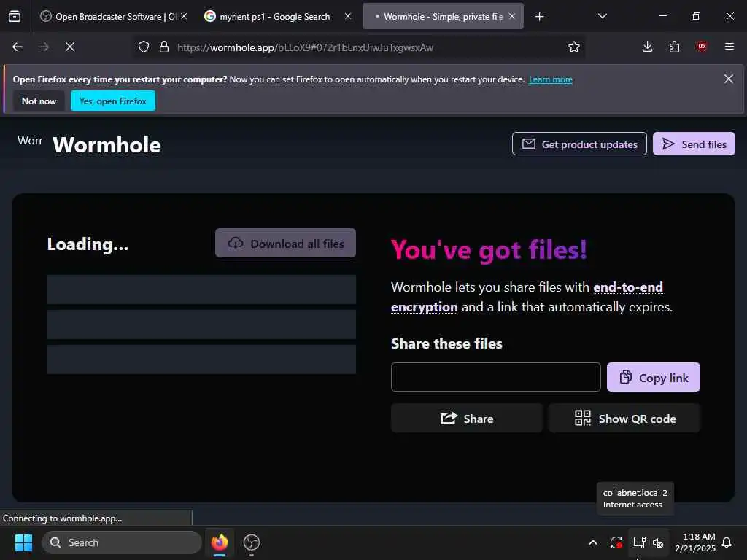
Task: Close the Wormhole tab
Action: pos(511,16)
